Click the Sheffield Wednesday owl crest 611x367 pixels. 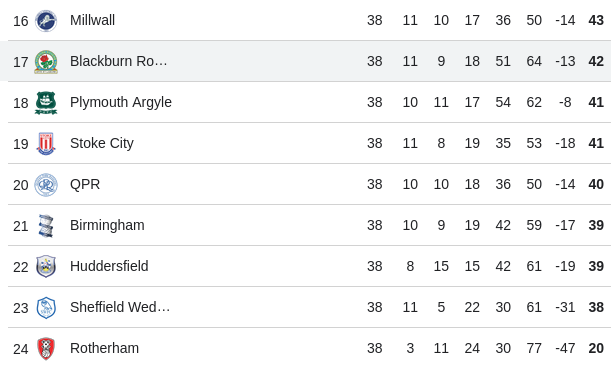tap(46, 308)
